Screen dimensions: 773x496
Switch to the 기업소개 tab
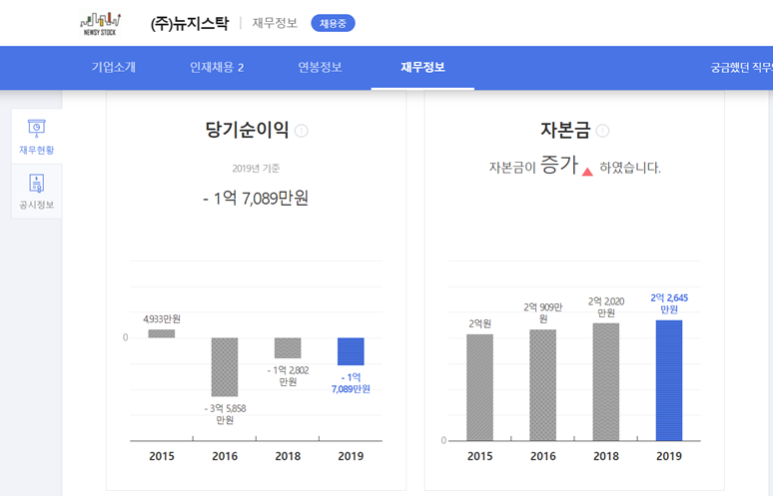113,67
